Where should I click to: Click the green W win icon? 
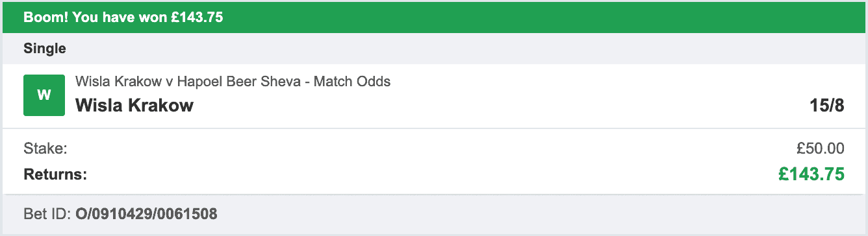pos(44,95)
